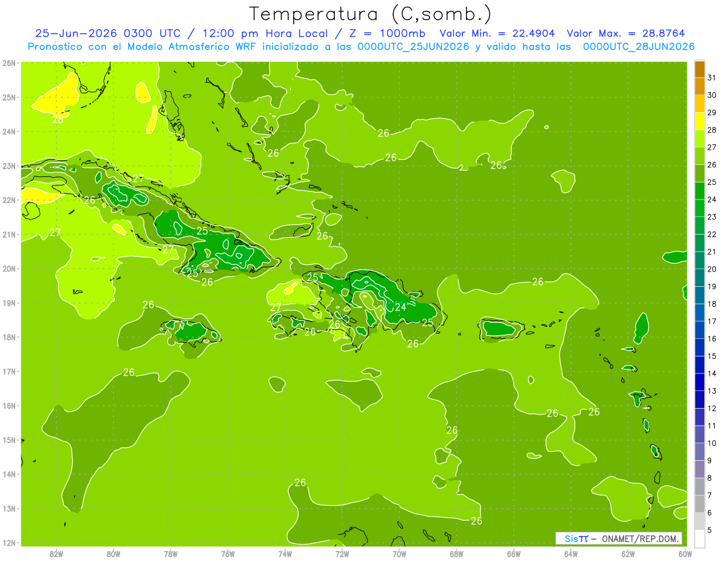The height and width of the screenshot is (562, 728).
Task: Click the "16N" latitude axis label
Action: [9, 406]
